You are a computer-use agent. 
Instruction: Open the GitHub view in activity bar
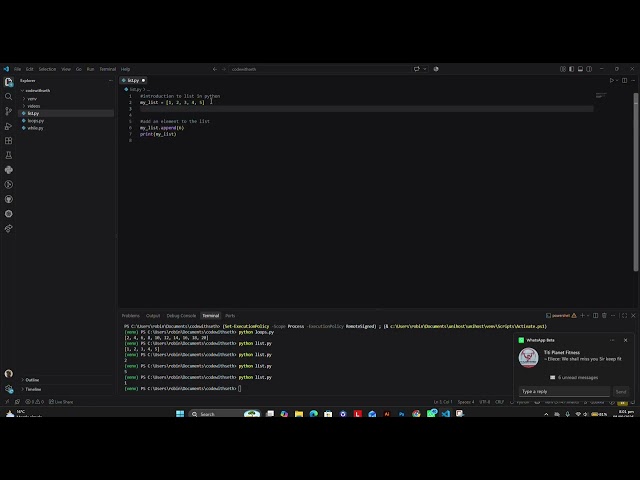click(x=9, y=199)
